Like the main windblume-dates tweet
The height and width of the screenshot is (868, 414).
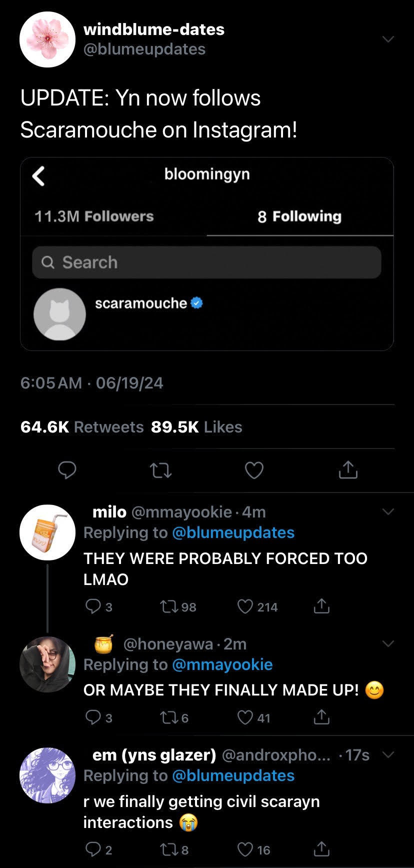[x=254, y=470]
